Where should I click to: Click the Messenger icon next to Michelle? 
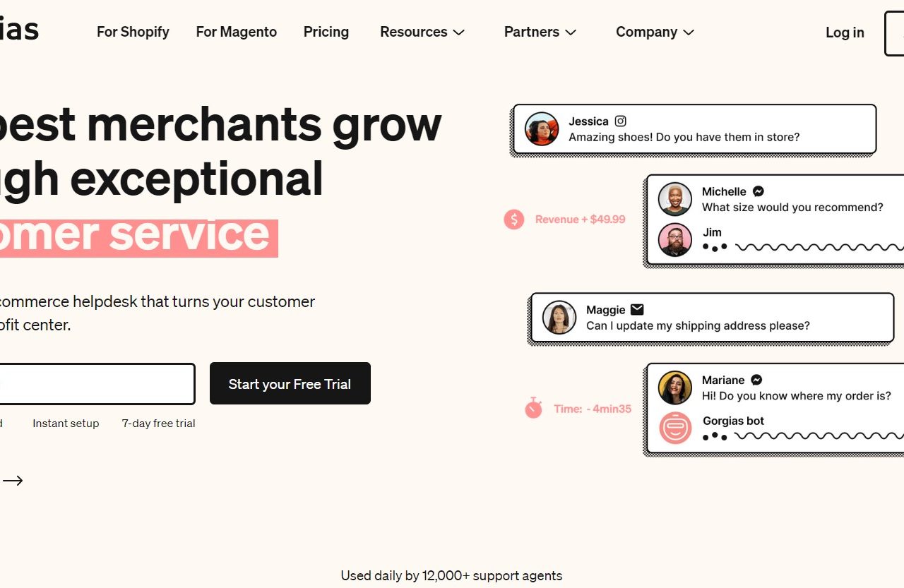(x=758, y=191)
